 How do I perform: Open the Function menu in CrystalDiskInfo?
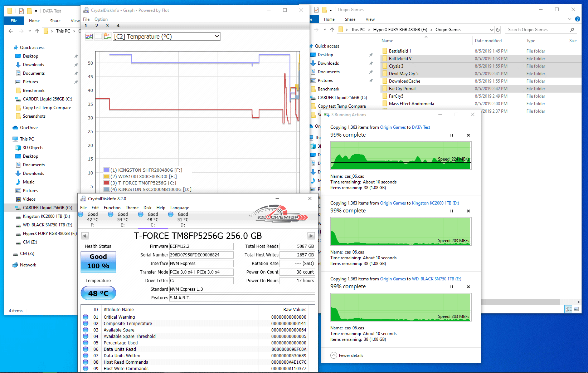tap(112, 208)
